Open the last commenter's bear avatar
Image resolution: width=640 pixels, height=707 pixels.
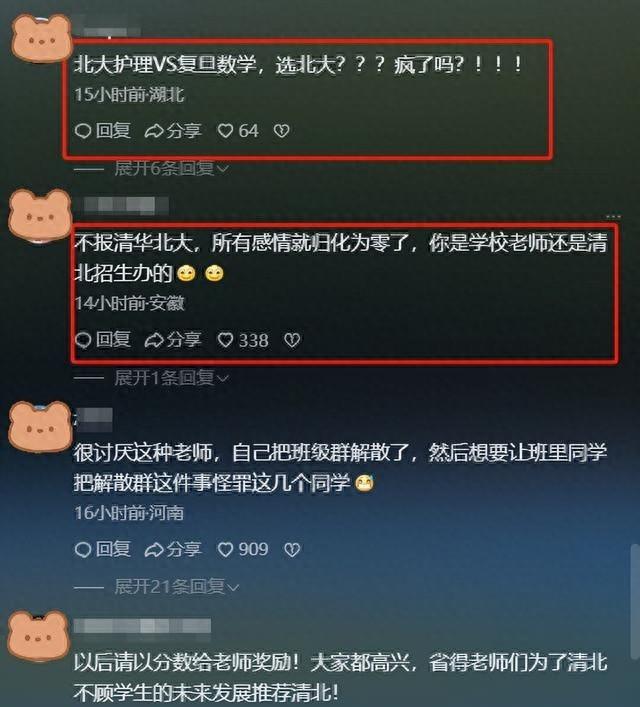tap(40, 636)
